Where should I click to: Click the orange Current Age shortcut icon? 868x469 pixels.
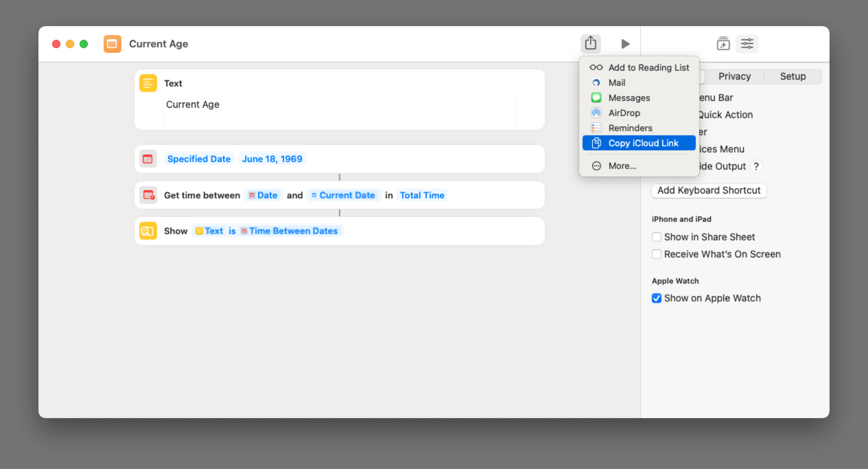(112, 44)
